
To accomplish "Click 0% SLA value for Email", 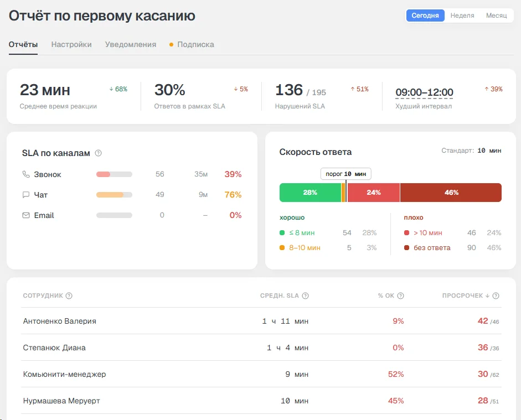I will coord(235,215).
